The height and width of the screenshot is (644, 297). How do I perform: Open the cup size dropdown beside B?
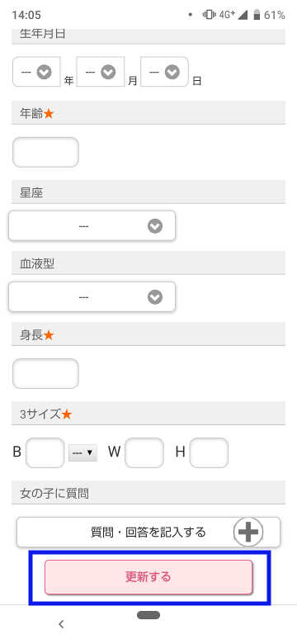82,452
